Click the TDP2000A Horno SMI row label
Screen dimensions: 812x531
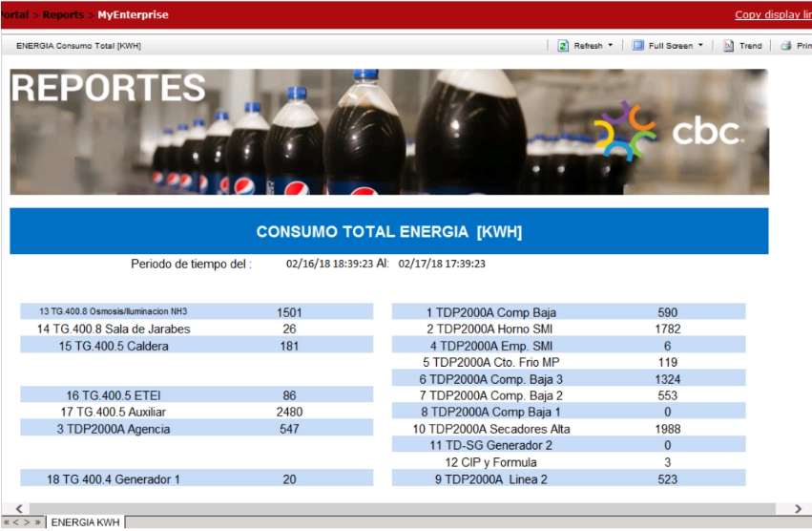pos(490,329)
